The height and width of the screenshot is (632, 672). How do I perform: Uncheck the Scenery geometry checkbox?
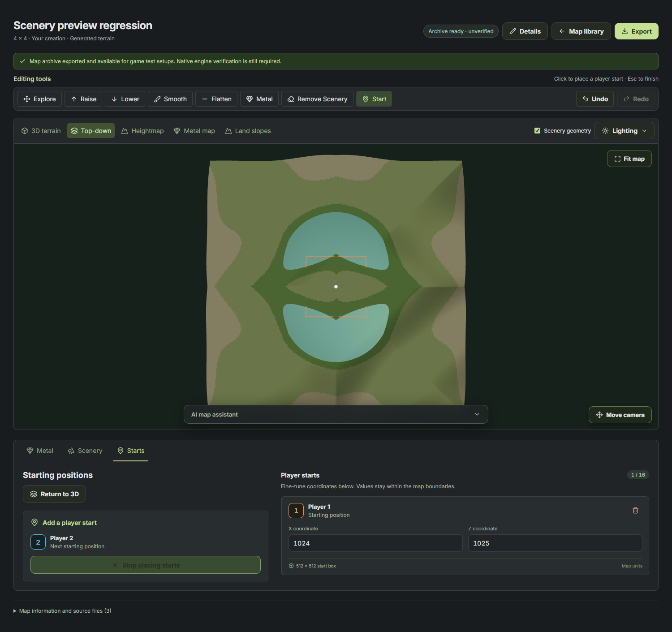[537, 131]
